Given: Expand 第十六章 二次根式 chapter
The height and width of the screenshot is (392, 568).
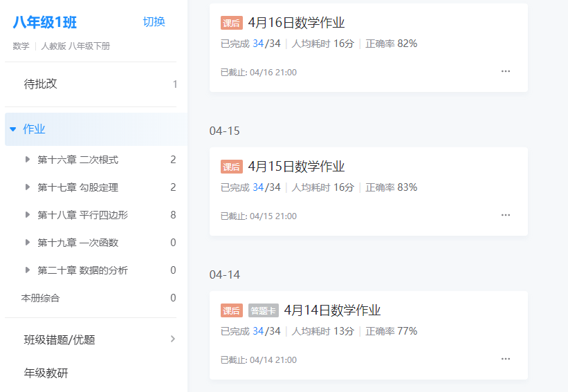Looking at the screenshot, I should tap(27, 159).
